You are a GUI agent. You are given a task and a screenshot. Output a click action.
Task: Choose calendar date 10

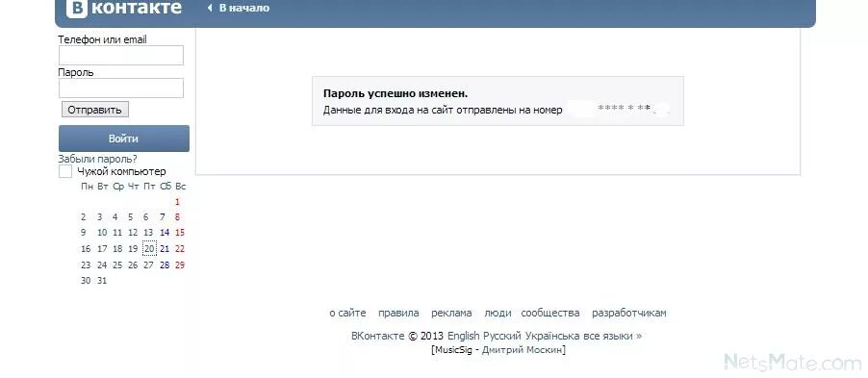point(102,233)
